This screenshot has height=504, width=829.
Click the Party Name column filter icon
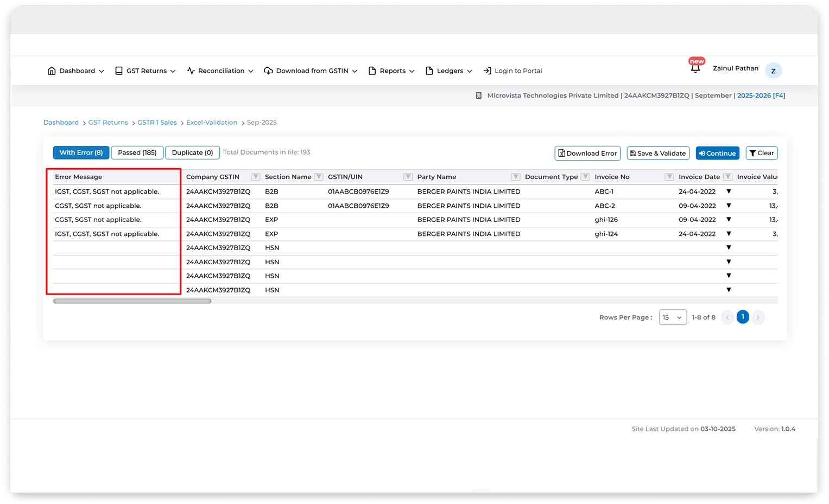(515, 177)
